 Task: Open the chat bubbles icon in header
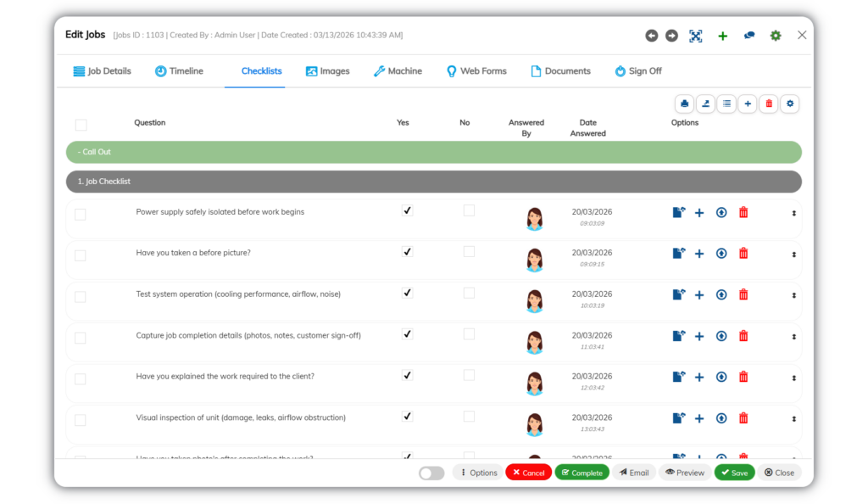coord(749,36)
